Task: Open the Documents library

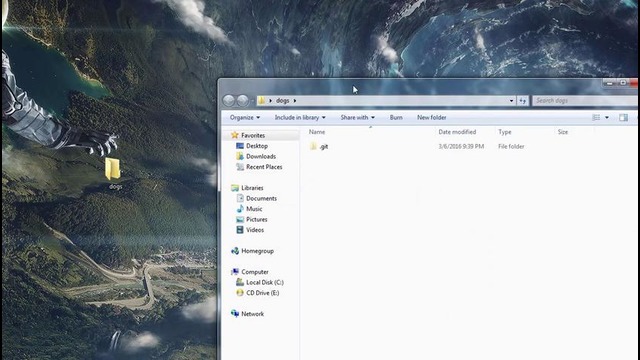Action: [261, 199]
